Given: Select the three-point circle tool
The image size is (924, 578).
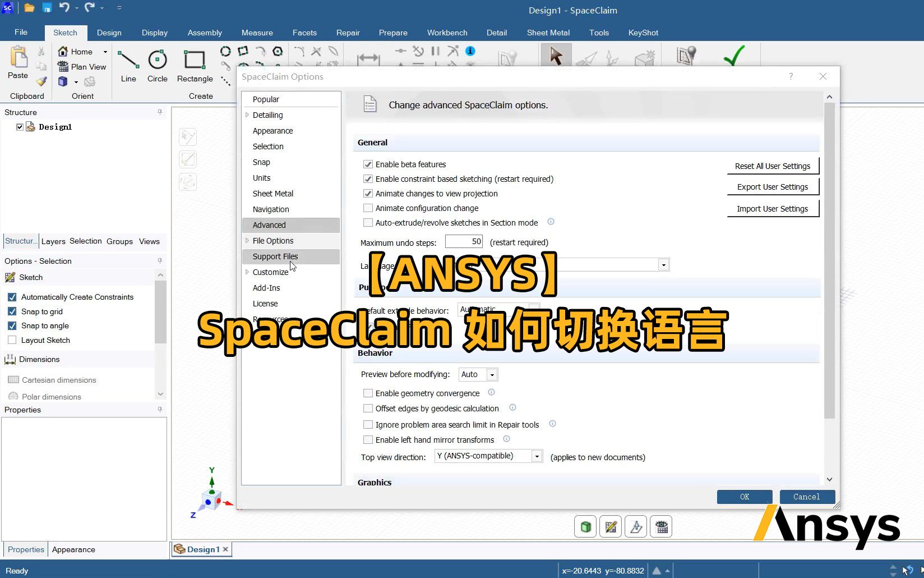Looking at the screenshot, I should click(x=225, y=52).
